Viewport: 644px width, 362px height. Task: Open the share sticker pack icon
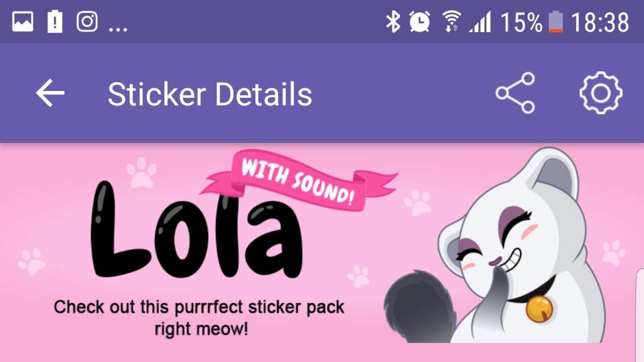click(515, 93)
